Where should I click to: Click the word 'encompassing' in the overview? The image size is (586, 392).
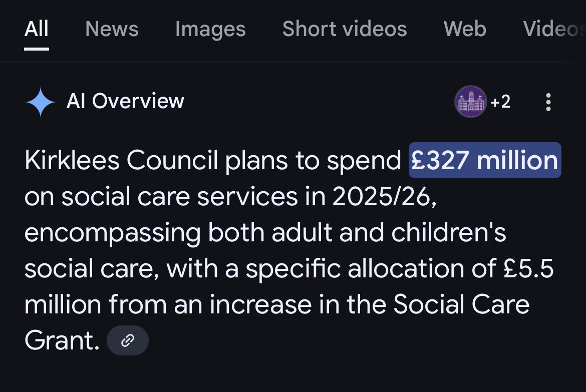112,232
